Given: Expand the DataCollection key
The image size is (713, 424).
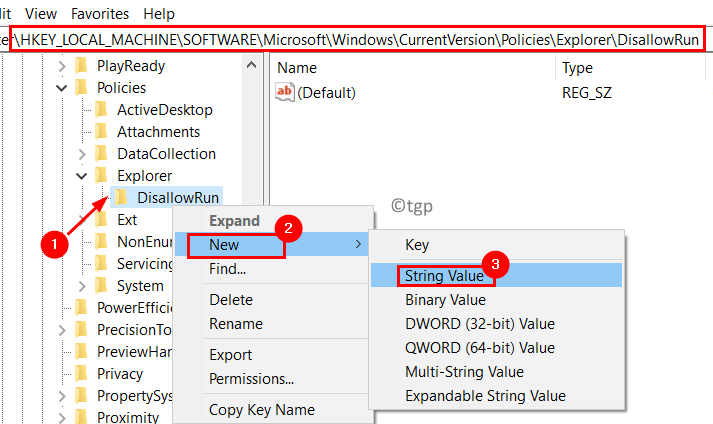Looking at the screenshot, I should coord(82,154).
